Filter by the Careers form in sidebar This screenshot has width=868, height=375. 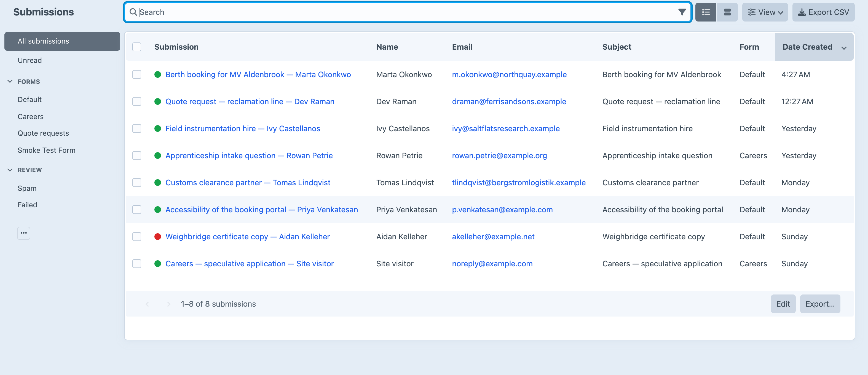pos(31,117)
